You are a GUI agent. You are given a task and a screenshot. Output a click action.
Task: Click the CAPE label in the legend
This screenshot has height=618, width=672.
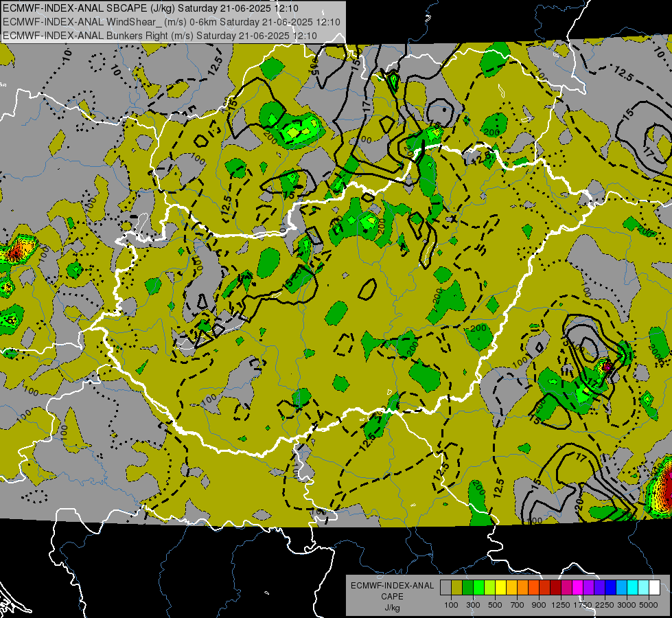392,596
